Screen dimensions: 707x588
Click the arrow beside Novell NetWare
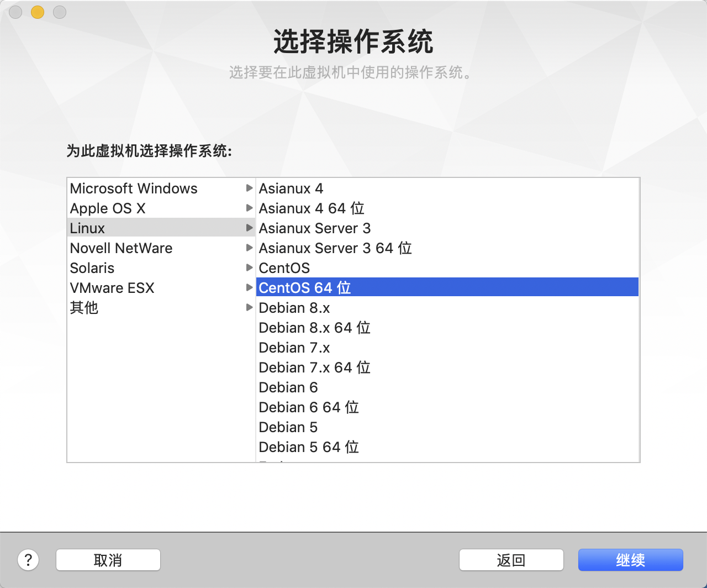pos(249,248)
